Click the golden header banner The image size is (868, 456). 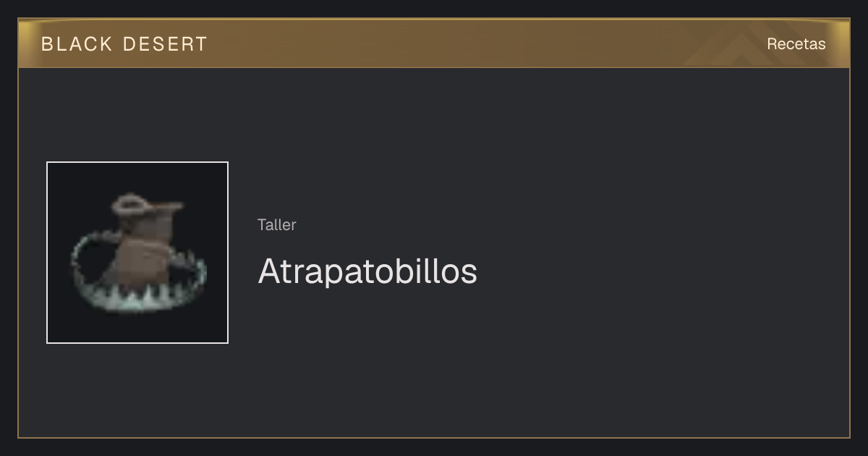pos(434,43)
